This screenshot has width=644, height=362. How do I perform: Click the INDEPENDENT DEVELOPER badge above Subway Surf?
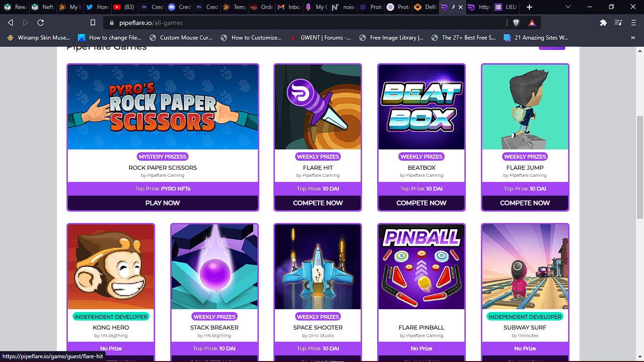[x=525, y=317]
